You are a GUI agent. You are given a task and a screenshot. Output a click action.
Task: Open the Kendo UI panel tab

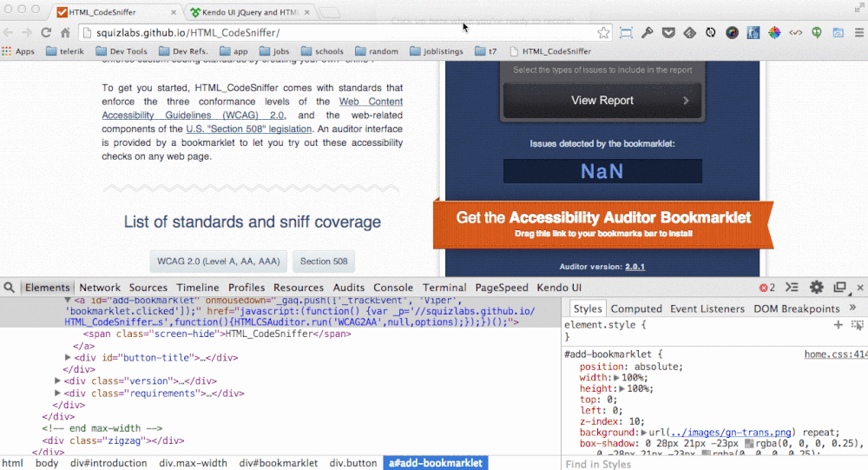coord(559,287)
